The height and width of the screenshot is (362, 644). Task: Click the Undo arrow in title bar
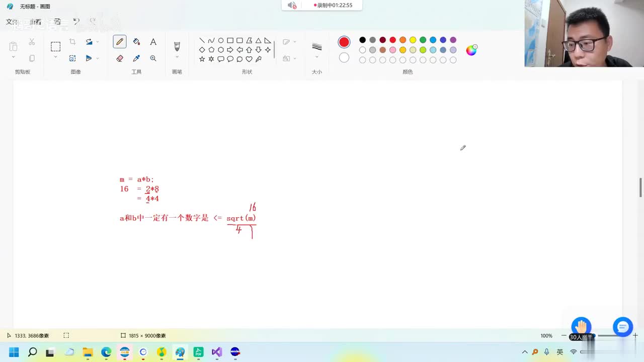pyautogui.click(x=76, y=21)
